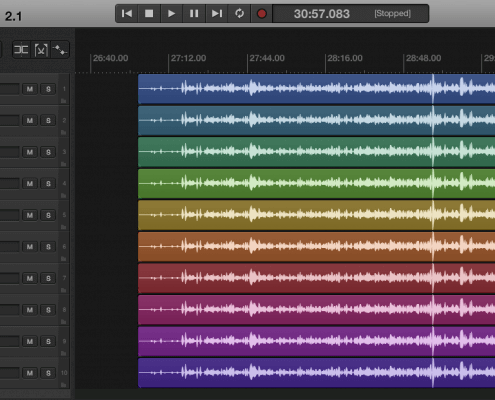Mute track 7
The height and width of the screenshot is (400, 495).
coord(30,278)
